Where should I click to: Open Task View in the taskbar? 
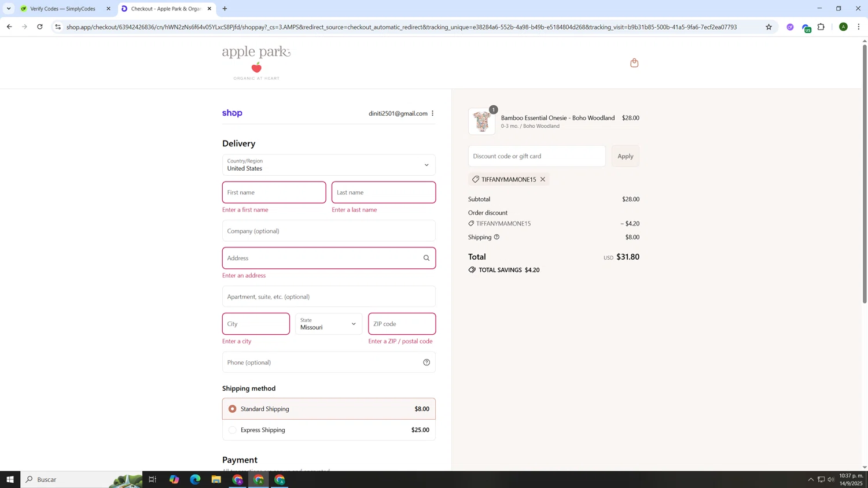click(x=153, y=479)
